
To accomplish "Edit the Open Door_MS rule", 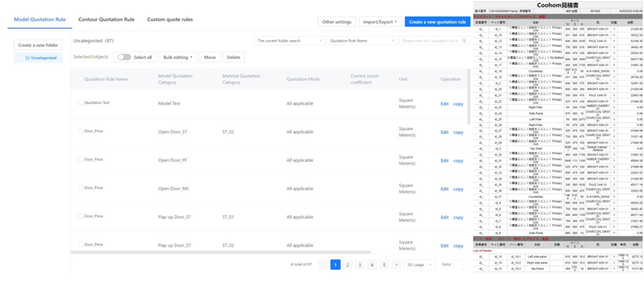I will [444, 189].
